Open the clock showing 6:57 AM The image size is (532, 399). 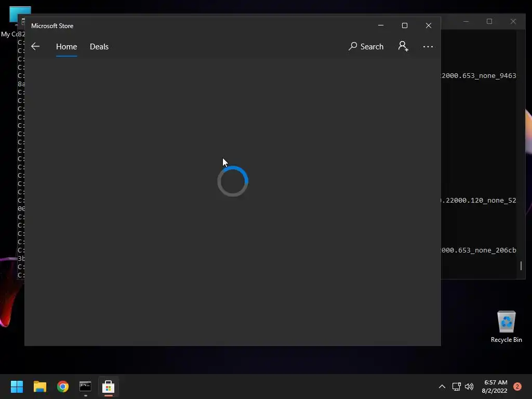495,387
